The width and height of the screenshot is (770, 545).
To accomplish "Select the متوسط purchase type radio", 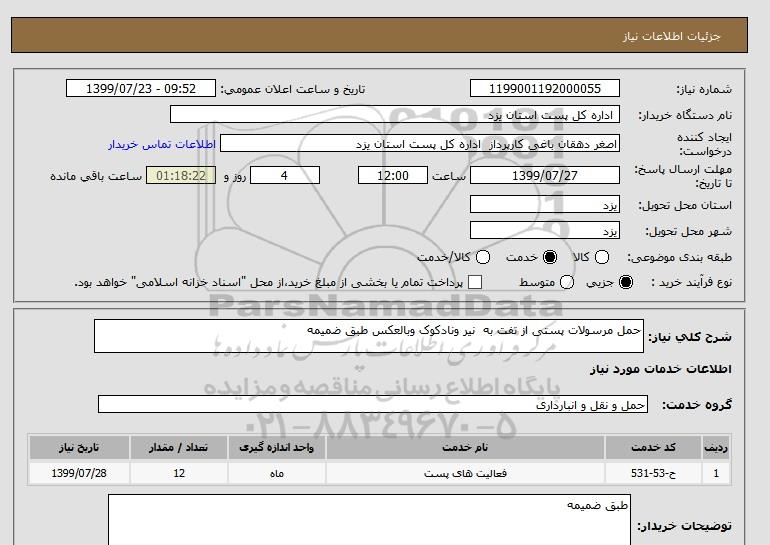I will coord(566,282).
